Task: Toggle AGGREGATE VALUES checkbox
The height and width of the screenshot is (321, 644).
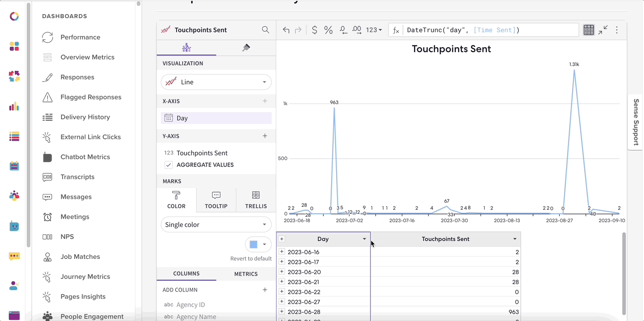Action: (x=168, y=165)
